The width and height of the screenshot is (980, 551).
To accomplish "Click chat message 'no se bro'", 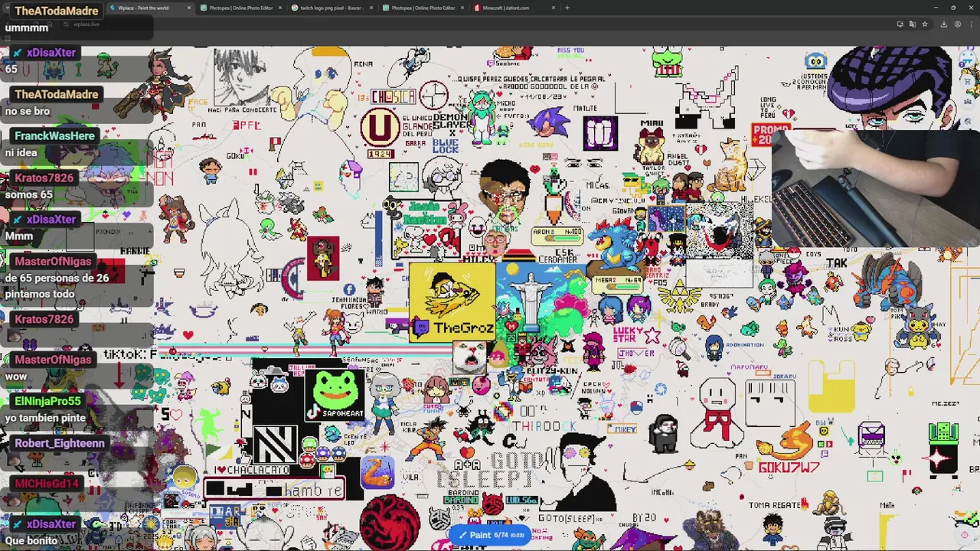I will tap(27, 111).
